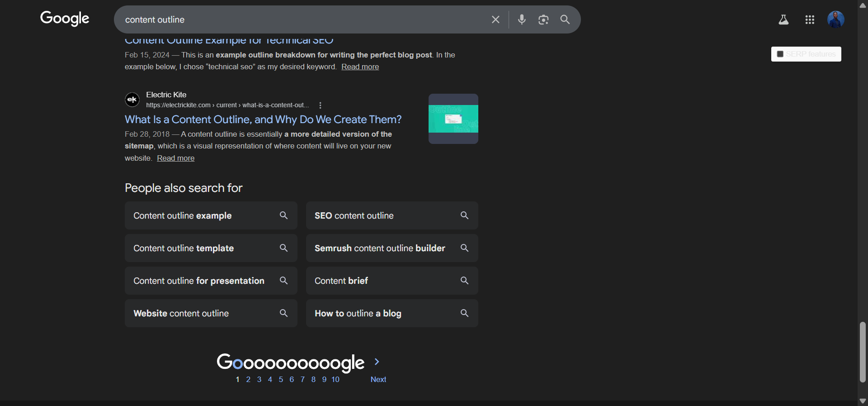Screen dimensions: 868x406
Task: Open the 'Content Outline Example for Technical SEO' title
Action: click(229, 40)
